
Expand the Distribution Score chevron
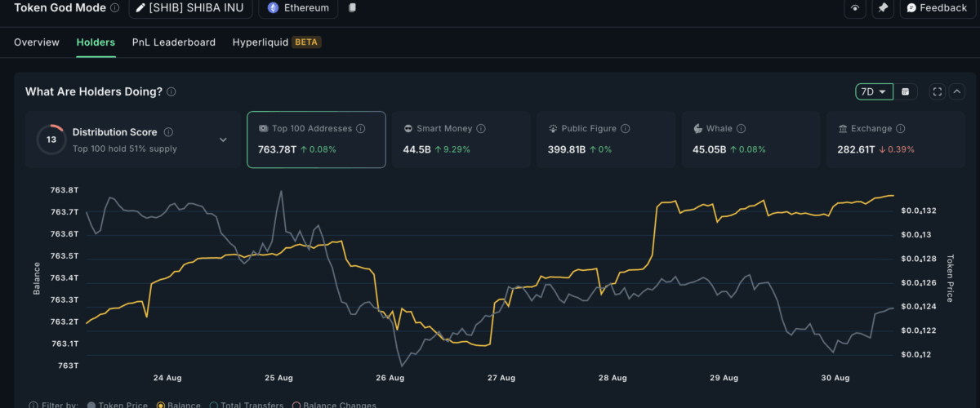point(223,140)
